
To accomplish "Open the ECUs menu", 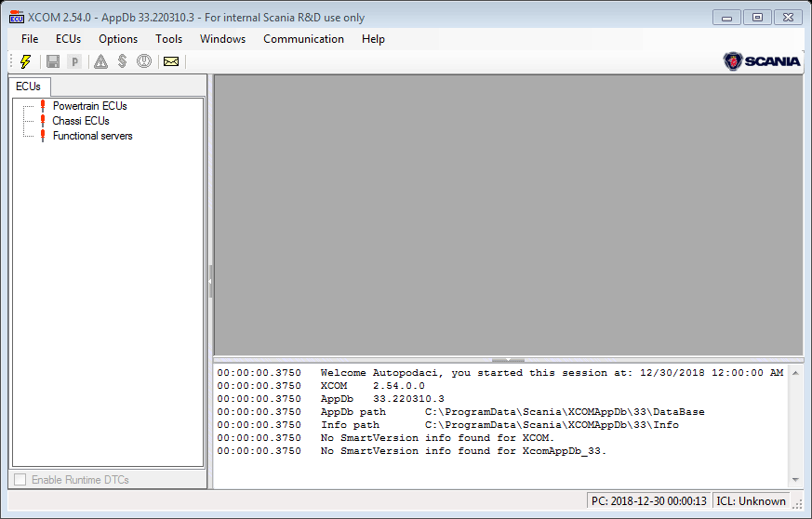I will point(68,39).
